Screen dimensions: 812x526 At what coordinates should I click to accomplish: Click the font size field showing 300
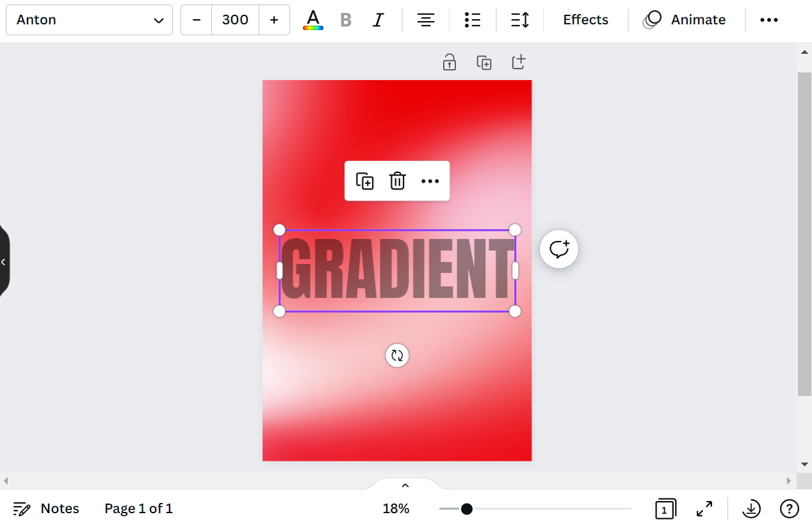[235, 20]
